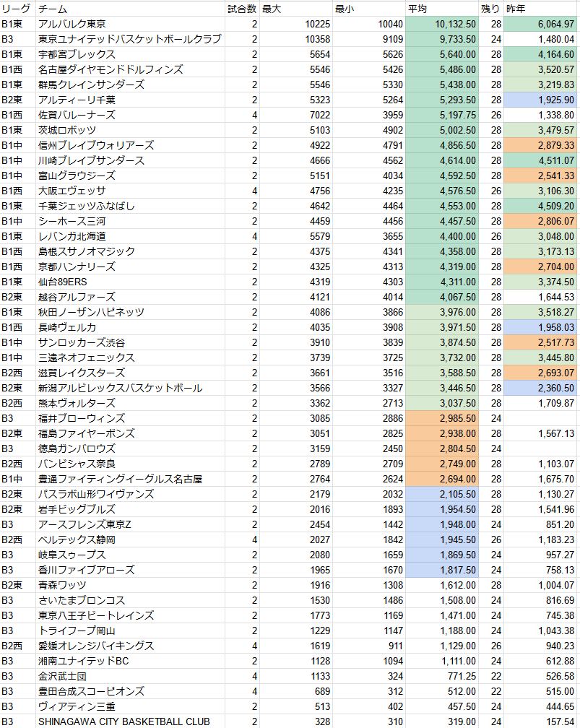Select the 熊本ヴォルターズ team cell
Image resolution: width=580 pixels, height=728 pixels.
point(130,403)
